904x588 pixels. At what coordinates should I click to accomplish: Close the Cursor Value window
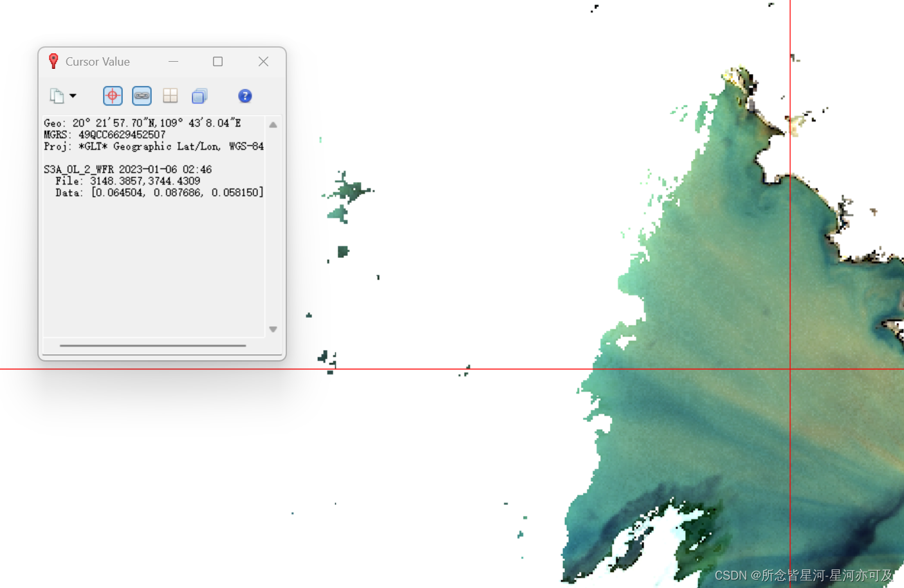point(263,61)
